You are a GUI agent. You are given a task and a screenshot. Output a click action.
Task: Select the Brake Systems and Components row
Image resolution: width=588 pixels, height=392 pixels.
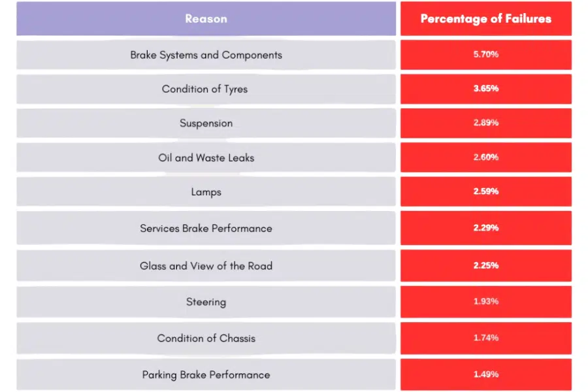pyautogui.click(x=206, y=55)
